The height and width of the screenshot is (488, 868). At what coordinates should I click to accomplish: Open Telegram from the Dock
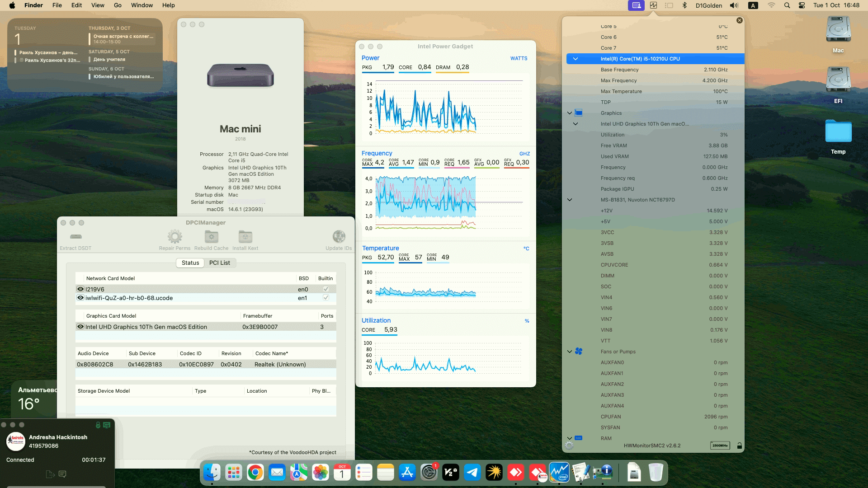[x=472, y=473]
